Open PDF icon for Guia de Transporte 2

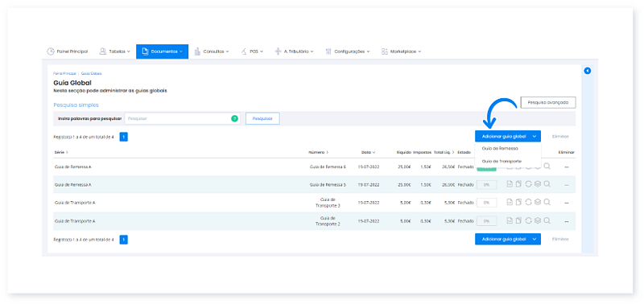tap(510, 220)
